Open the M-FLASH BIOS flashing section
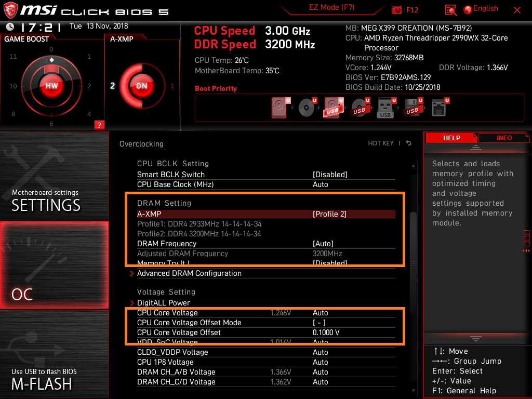The width and height of the screenshot is (532, 399). (54, 354)
